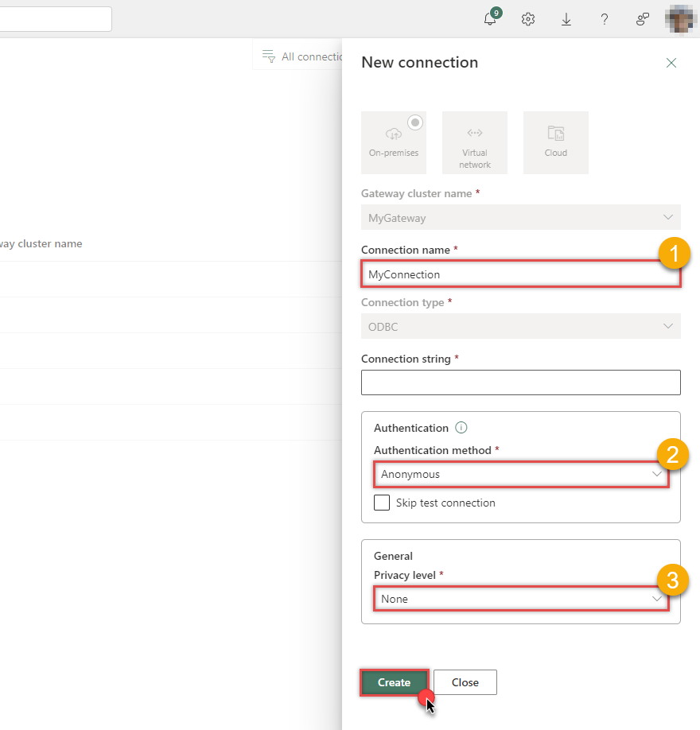The width and height of the screenshot is (700, 730).
Task: Expand the Privacy level dropdown
Action: point(521,599)
